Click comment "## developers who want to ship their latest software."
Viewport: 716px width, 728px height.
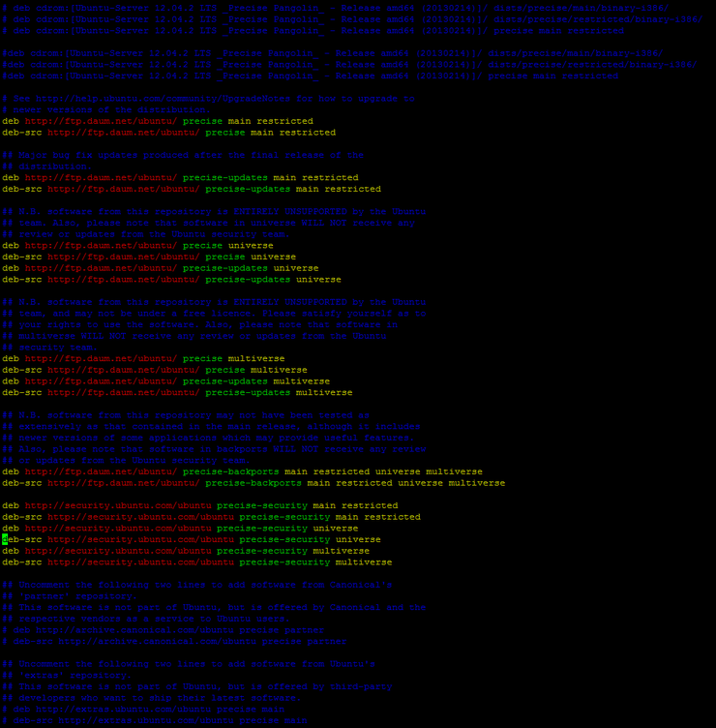(152, 699)
